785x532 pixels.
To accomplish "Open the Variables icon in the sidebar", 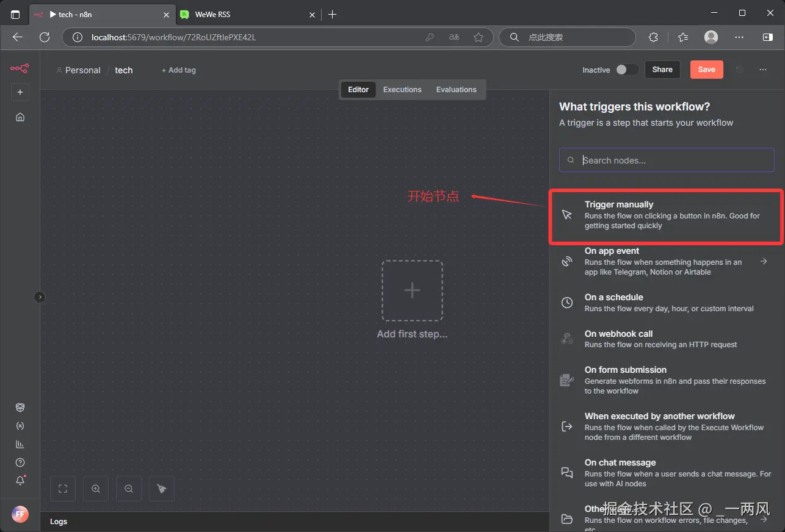I will [x=20, y=426].
